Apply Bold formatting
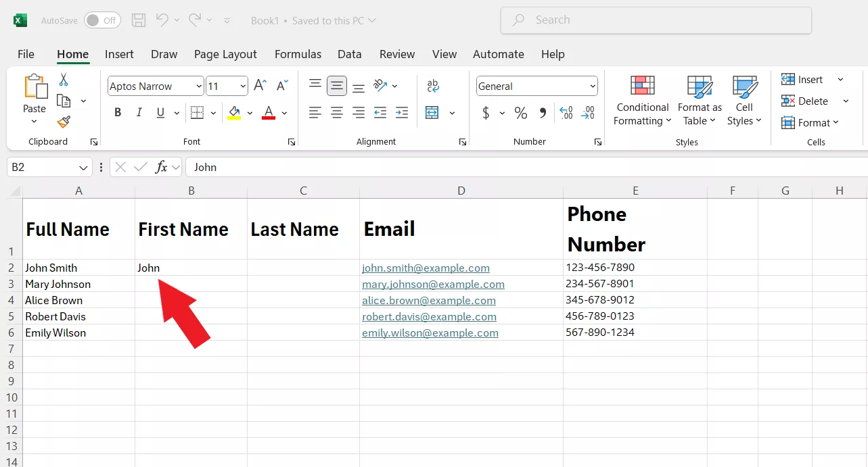This screenshot has height=467, width=868. [x=118, y=113]
